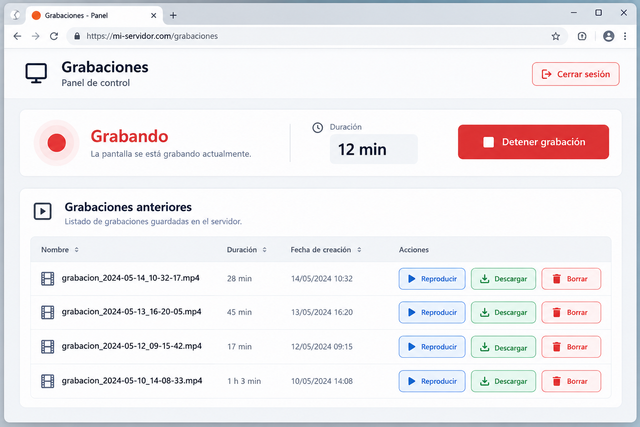Select grabacion_2024-05-13_16-20-05.mp4 file name
640x427 pixels.
131,311
